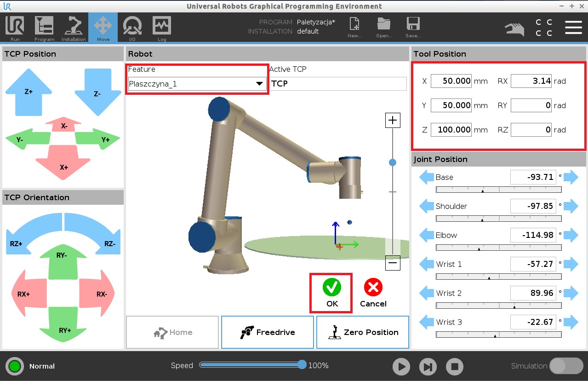Stop the program with Stop button
Screen dimensions: 588x381
(x=455, y=367)
